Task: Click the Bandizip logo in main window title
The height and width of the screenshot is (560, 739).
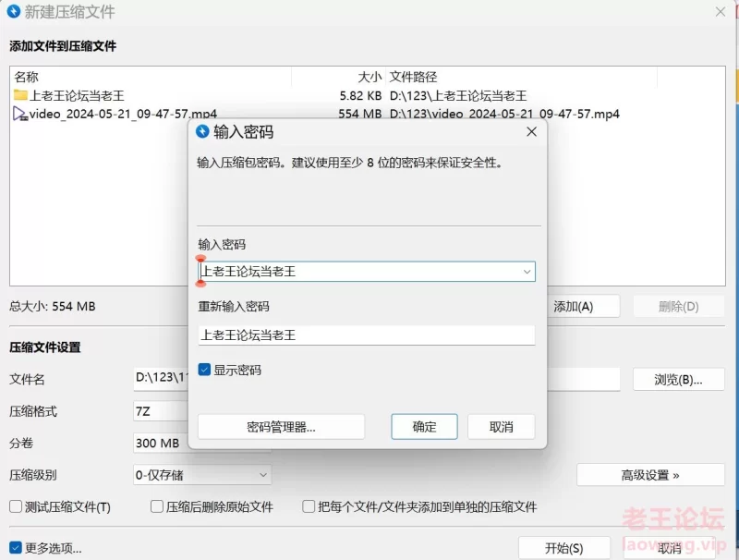Action: click(14, 11)
